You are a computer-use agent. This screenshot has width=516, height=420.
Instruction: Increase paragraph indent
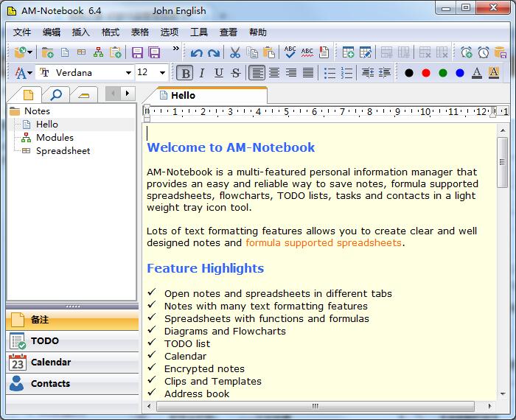pyautogui.click(x=385, y=73)
